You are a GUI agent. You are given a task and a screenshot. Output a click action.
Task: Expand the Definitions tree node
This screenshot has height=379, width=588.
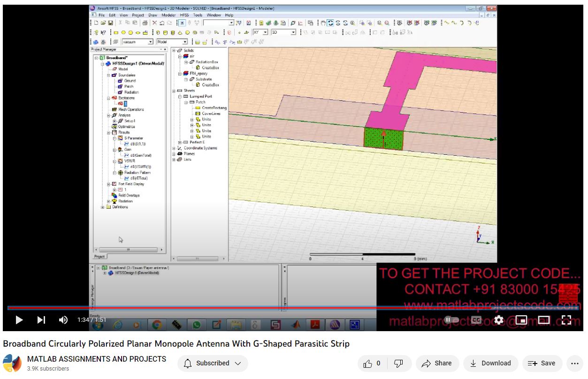(x=103, y=207)
